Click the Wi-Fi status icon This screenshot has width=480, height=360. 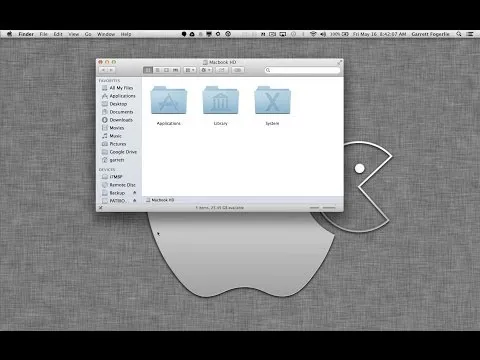[x=313, y=34]
